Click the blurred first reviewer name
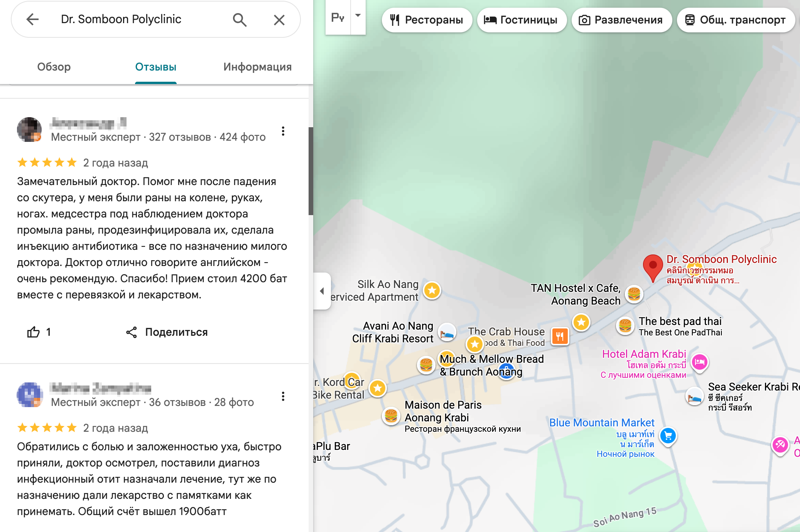Viewport: 800px width, 532px height. 89,123
